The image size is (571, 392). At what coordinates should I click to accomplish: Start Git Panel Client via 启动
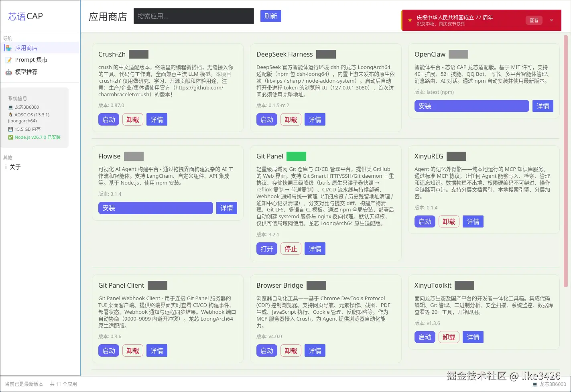point(109,351)
